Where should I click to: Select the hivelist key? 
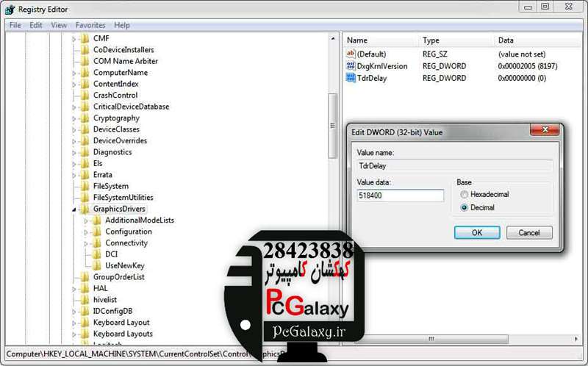[x=105, y=300]
